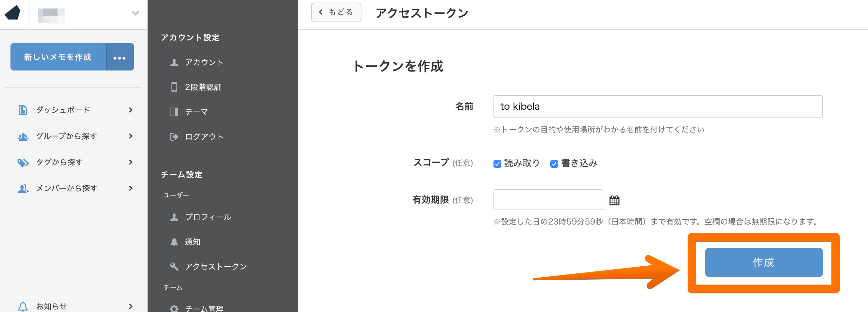
Task: Click the notification bell icon in settings
Action: tap(174, 242)
